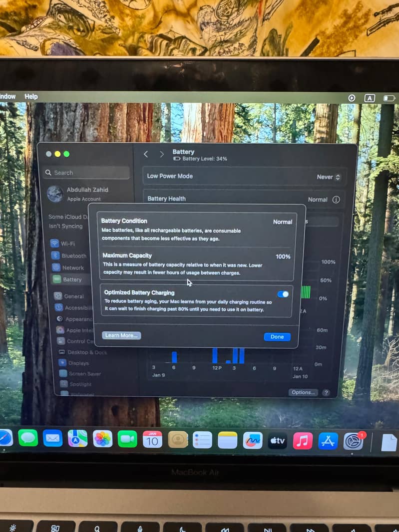Click the Learn More... button
399x532 pixels.
click(x=121, y=335)
